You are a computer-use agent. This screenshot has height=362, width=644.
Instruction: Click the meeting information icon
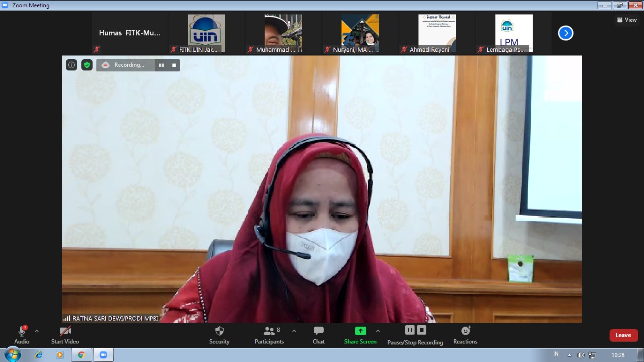click(x=71, y=65)
